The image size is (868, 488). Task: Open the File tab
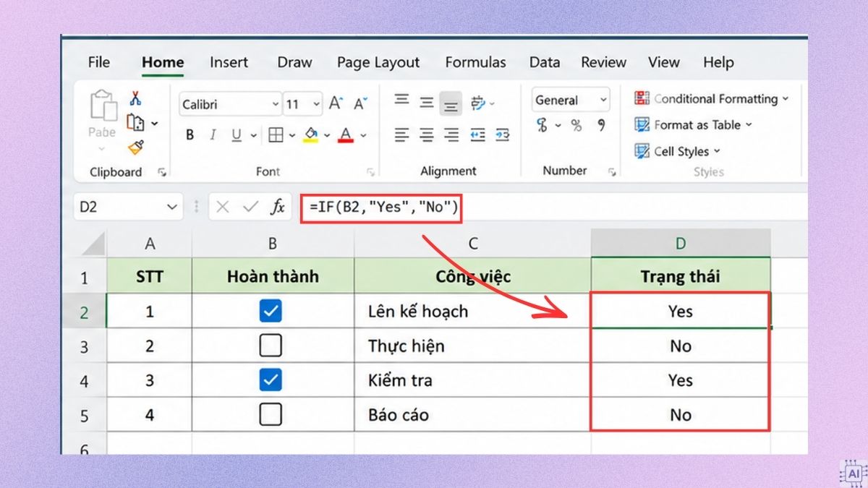pyautogui.click(x=98, y=62)
